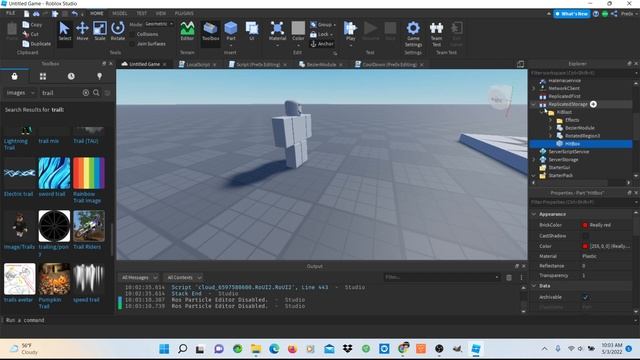Toggle the Collisions checkbox
This screenshot has height=360, width=640.
coord(132,34)
